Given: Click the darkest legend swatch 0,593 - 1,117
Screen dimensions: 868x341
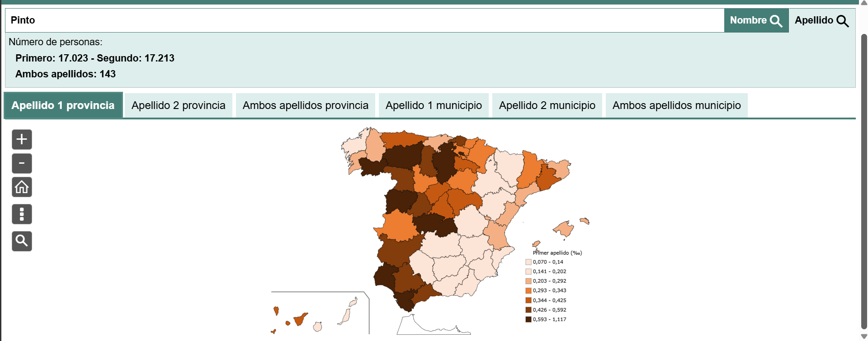Looking at the screenshot, I should (528, 319).
